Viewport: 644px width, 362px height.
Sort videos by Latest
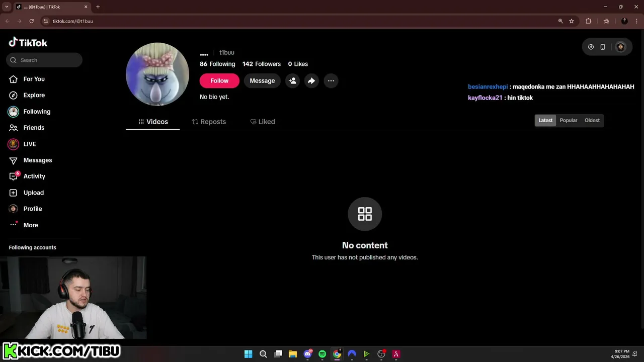(x=545, y=120)
